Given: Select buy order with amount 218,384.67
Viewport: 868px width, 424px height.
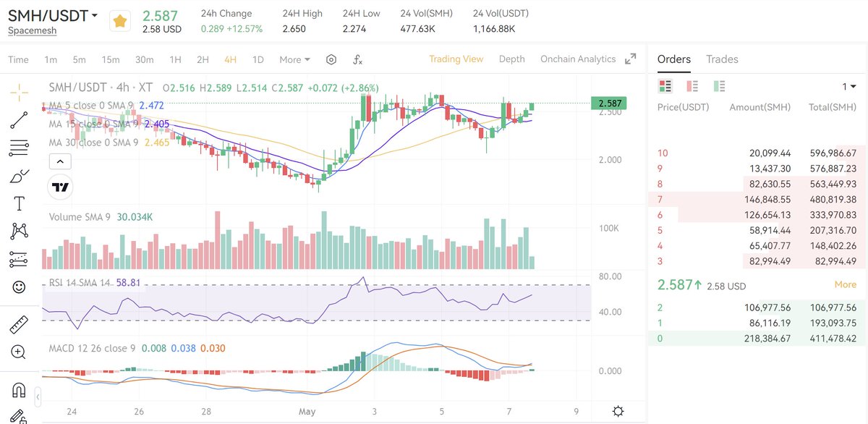Looking at the screenshot, I should click(x=757, y=338).
